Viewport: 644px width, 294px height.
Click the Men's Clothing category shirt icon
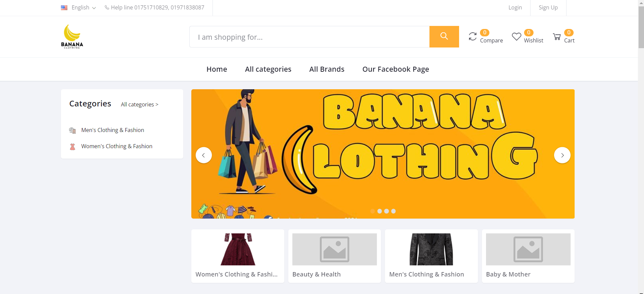[x=72, y=130]
